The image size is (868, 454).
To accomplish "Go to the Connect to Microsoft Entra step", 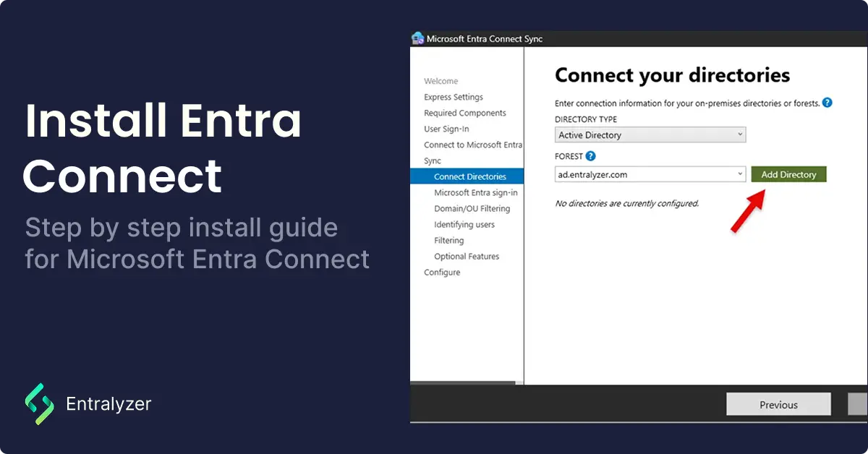I will [472, 145].
